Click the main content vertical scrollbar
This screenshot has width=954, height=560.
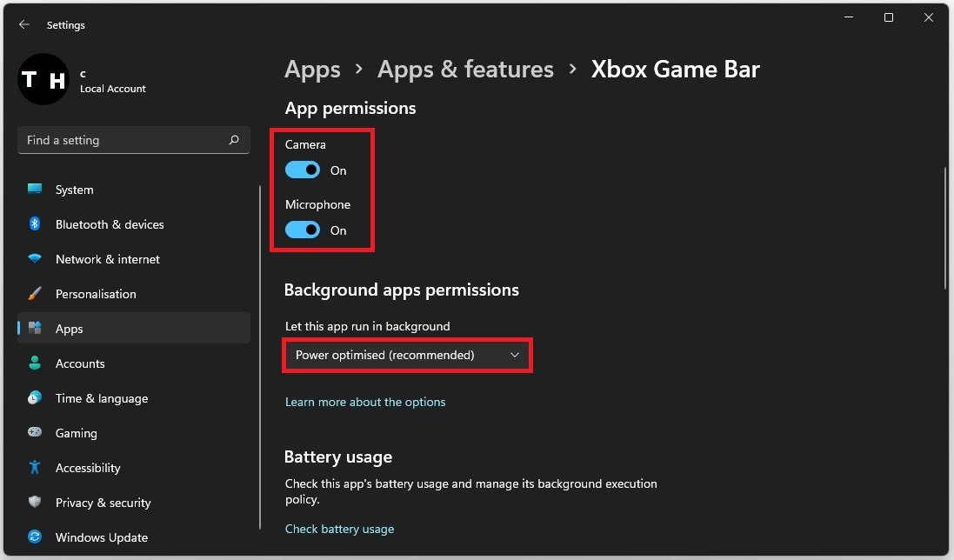point(946,228)
